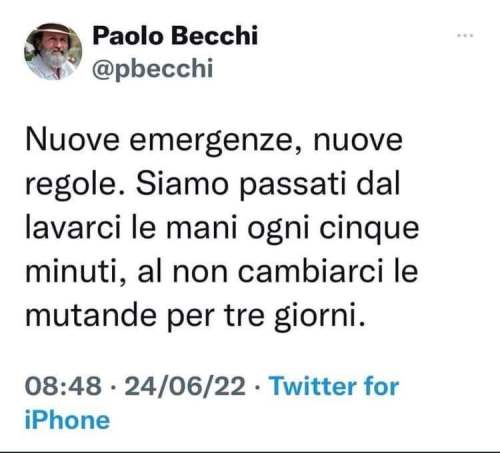The height and width of the screenshot is (453, 500).
Task: Open the @pbecchi handle link
Action: tap(152, 69)
